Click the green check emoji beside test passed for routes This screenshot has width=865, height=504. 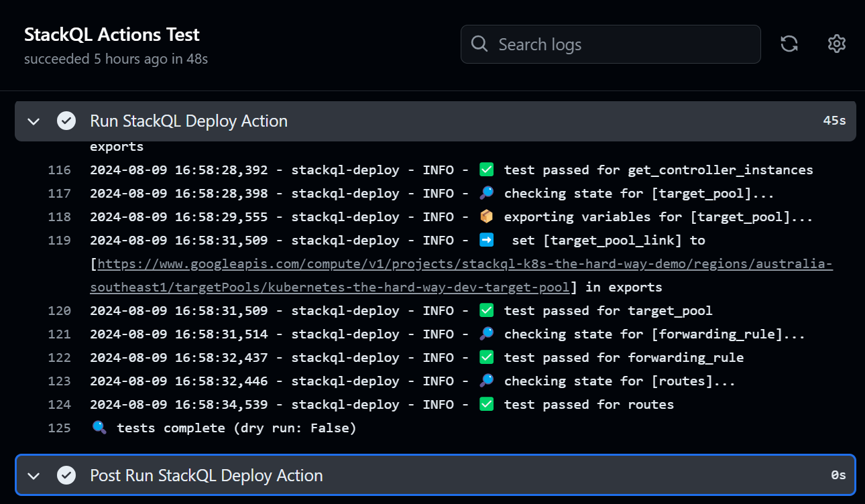tap(486, 403)
